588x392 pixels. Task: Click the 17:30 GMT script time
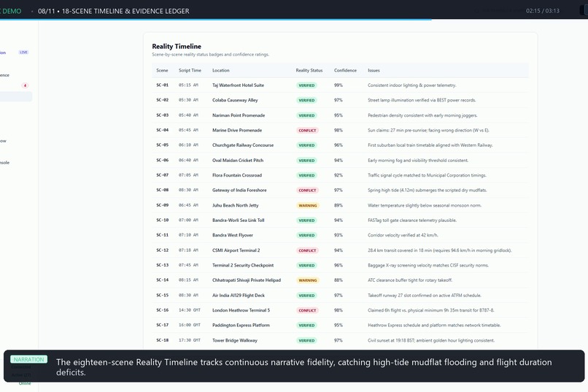[190, 340]
